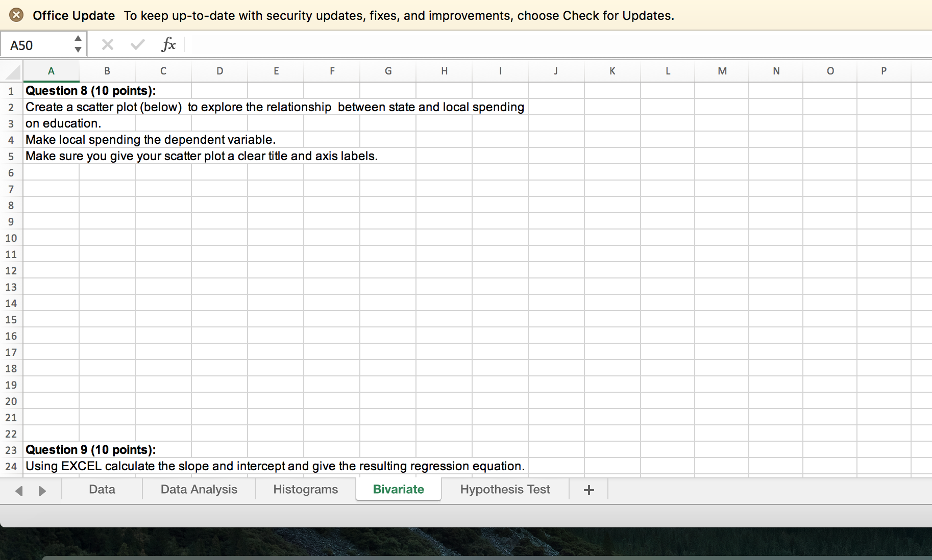Click the Name Box down stepper arrow
Image resolution: width=932 pixels, height=560 pixels.
(78, 50)
